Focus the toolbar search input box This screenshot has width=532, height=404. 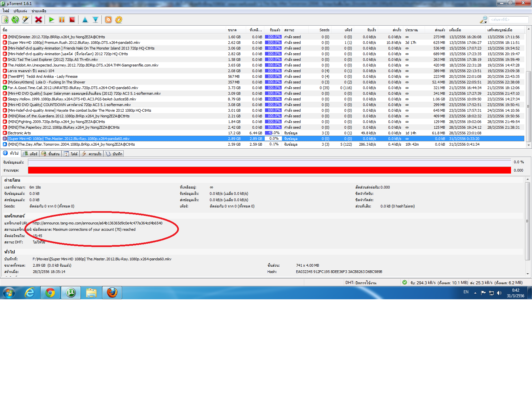[509, 20]
